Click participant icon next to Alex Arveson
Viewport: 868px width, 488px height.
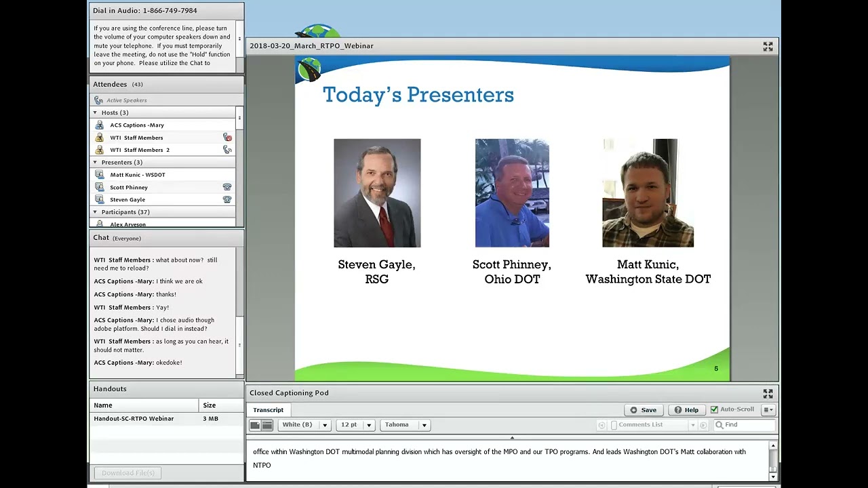[x=100, y=224]
